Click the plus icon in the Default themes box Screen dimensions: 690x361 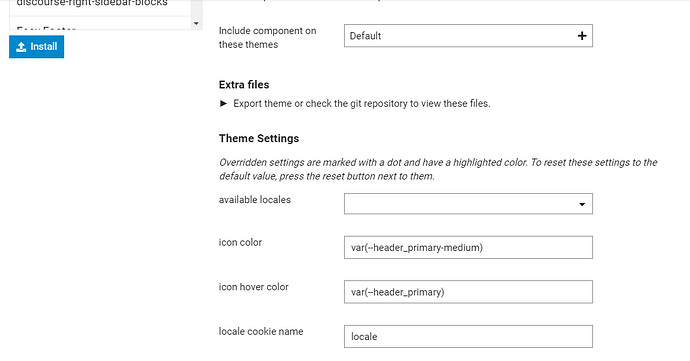click(582, 36)
